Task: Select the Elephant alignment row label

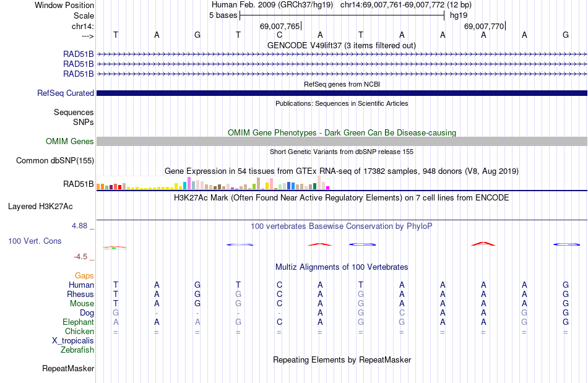Action: coord(79,322)
